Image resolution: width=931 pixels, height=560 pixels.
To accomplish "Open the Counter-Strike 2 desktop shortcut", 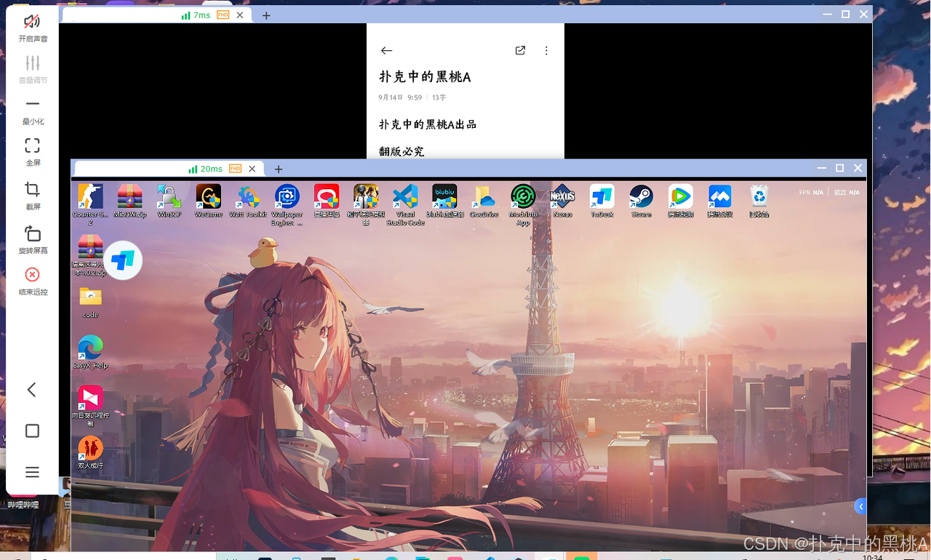I will coord(90,205).
